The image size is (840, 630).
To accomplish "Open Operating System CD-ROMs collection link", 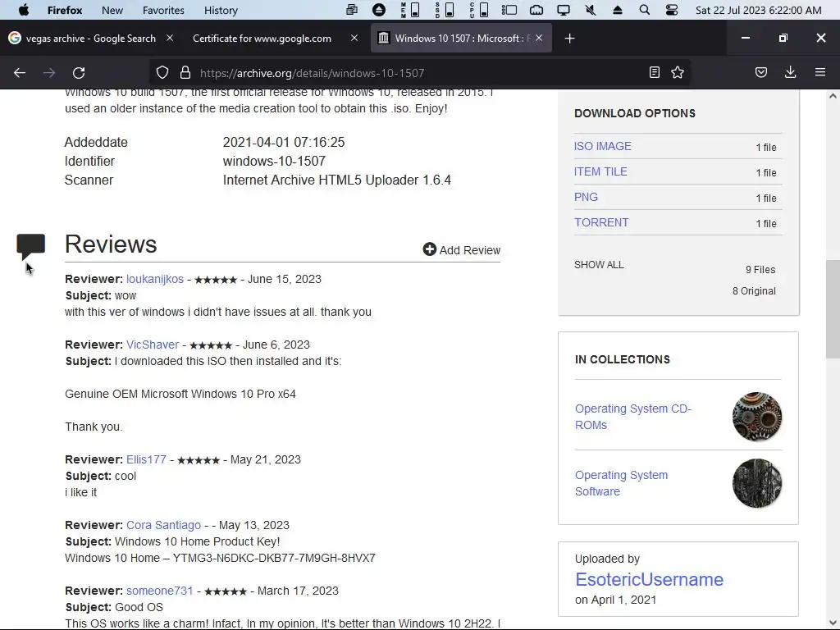I will (633, 417).
